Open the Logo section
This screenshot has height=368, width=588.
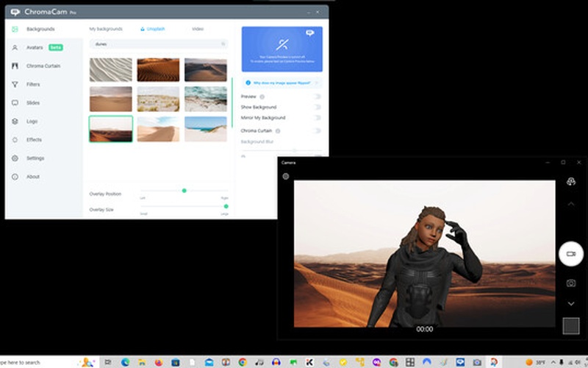coord(44,121)
